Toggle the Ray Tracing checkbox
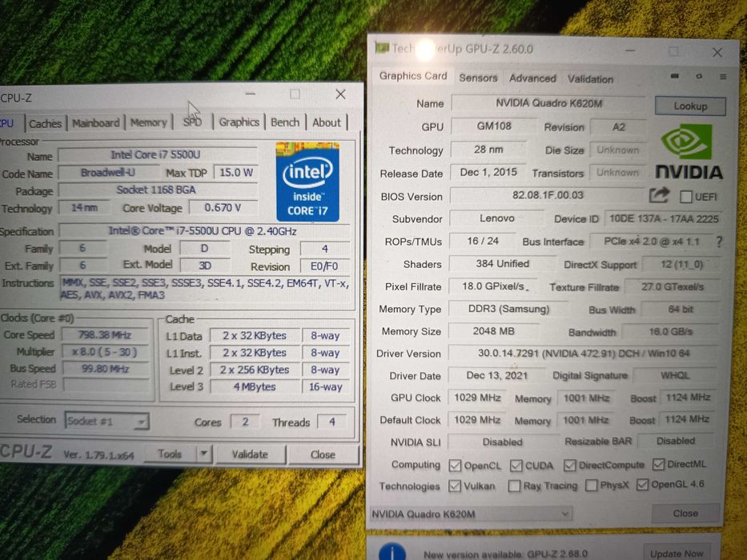 pos(514,486)
